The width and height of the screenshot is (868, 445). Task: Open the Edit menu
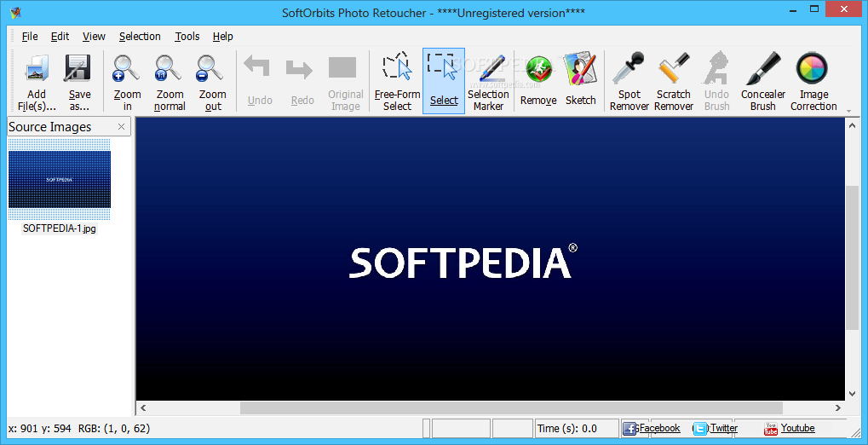[x=60, y=36]
